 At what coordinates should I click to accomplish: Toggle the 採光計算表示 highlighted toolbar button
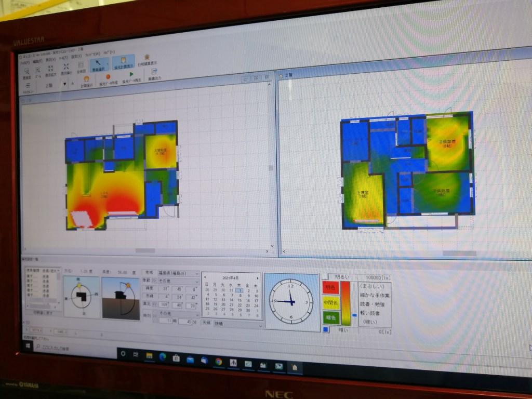pyautogui.click(x=123, y=62)
